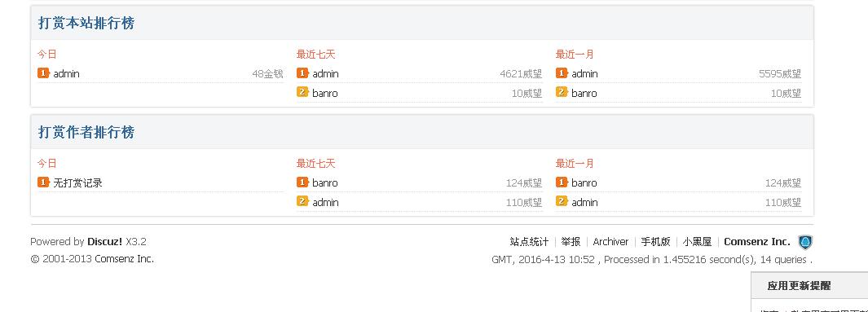Click rank 1 badge beside admin under 今日

[x=44, y=73]
